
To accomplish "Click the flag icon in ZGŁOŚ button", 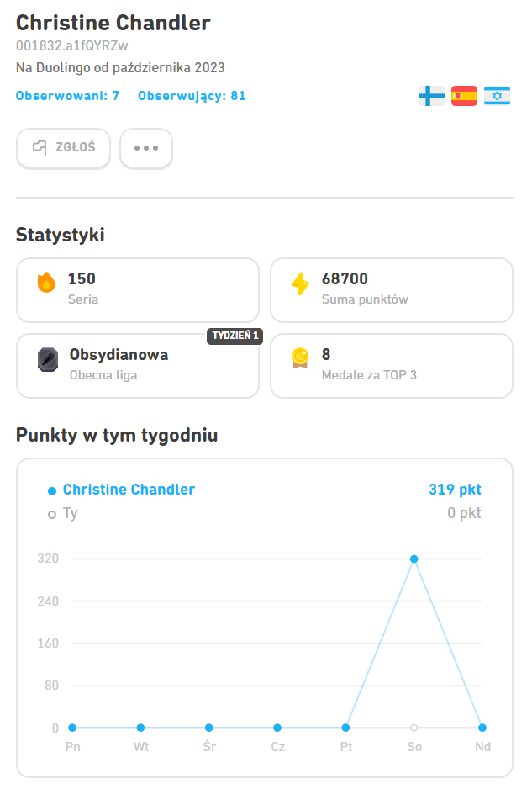I will (x=40, y=147).
